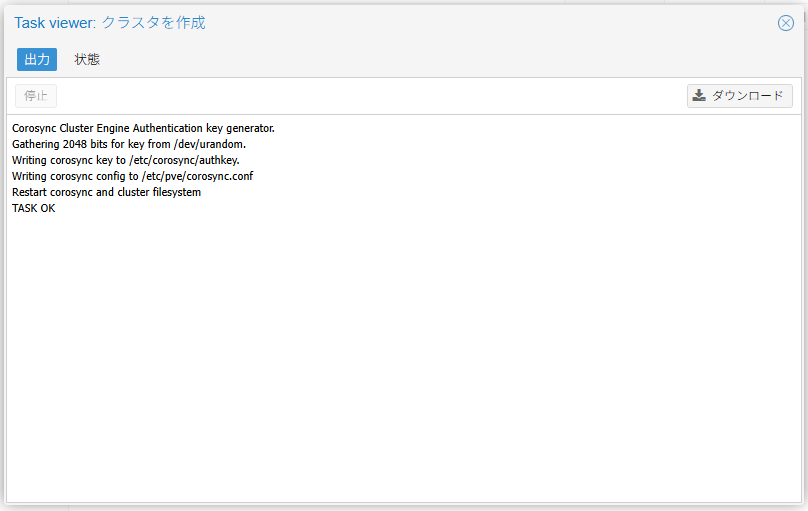The width and height of the screenshot is (808, 511).
Task: Click the download arrow icon
Action: tap(699, 96)
